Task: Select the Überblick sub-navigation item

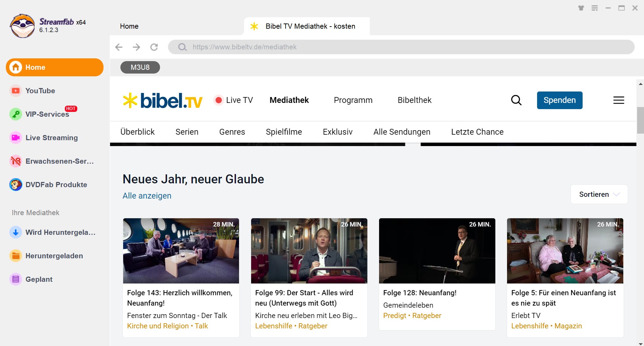Action: coord(137,132)
